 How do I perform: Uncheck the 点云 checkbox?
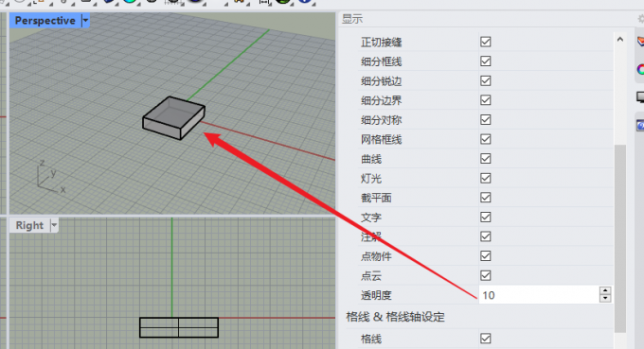pyautogui.click(x=486, y=275)
